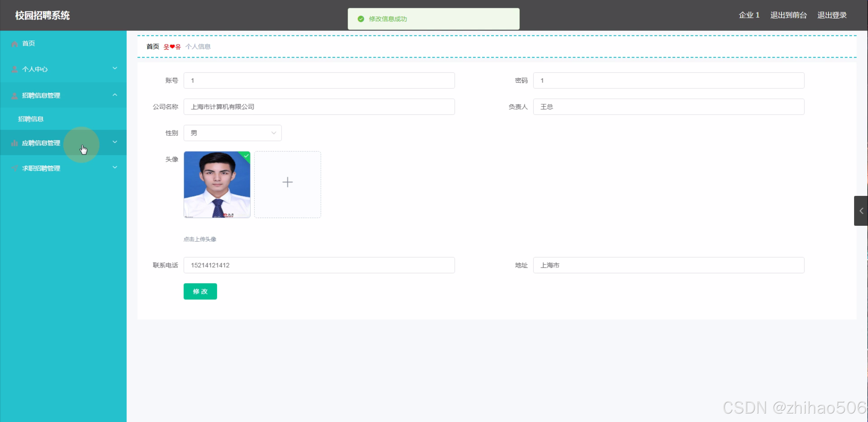The image size is (868, 422).
Task: Click the home icon beside 首页 in sidebar
Action: point(14,44)
